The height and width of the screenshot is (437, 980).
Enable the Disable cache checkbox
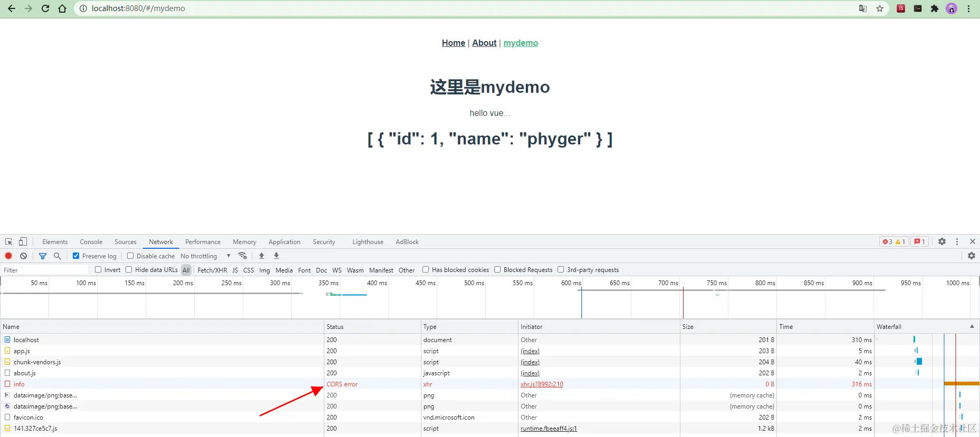coord(130,256)
